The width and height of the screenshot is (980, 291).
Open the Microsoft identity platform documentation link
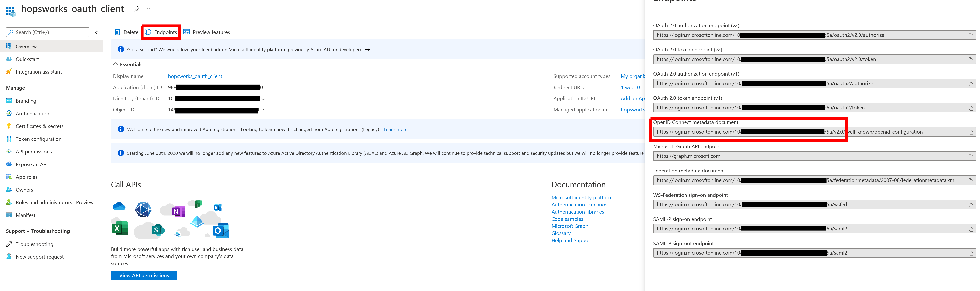pos(582,198)
